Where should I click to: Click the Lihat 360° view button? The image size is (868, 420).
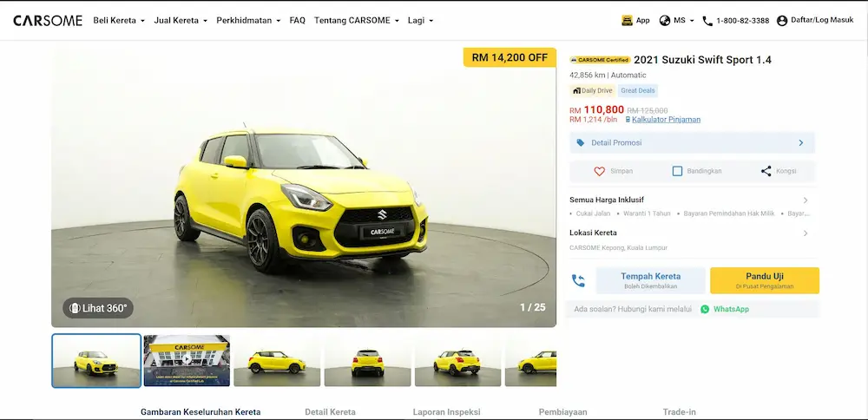(x=98, y=308)
